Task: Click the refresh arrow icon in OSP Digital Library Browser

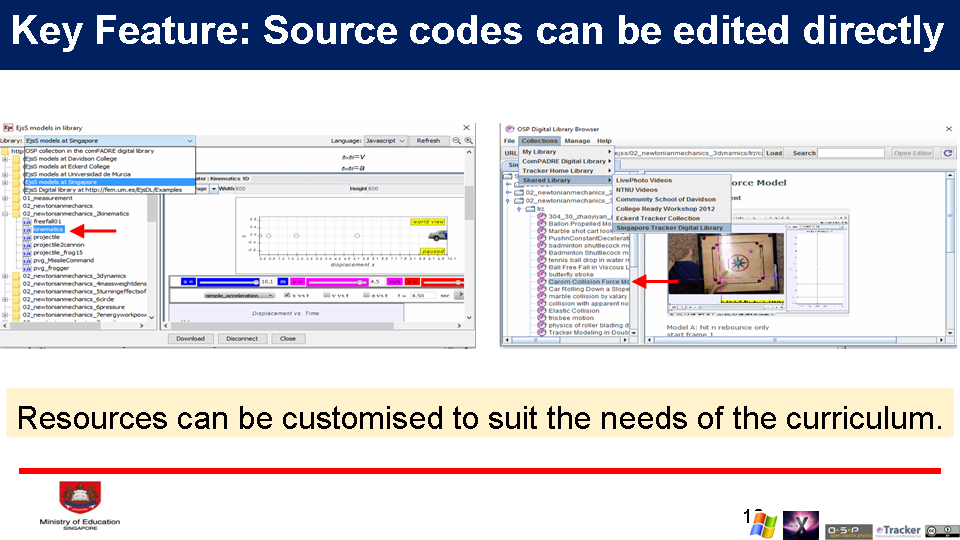Action: [x=948, y=153]
